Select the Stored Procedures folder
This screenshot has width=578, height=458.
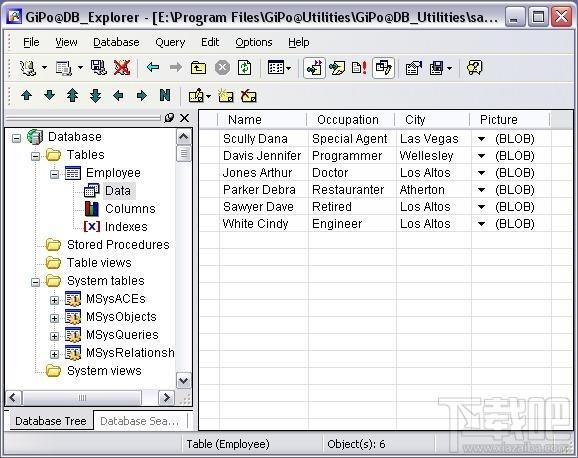pyautogui.click(x=118, y=244)
